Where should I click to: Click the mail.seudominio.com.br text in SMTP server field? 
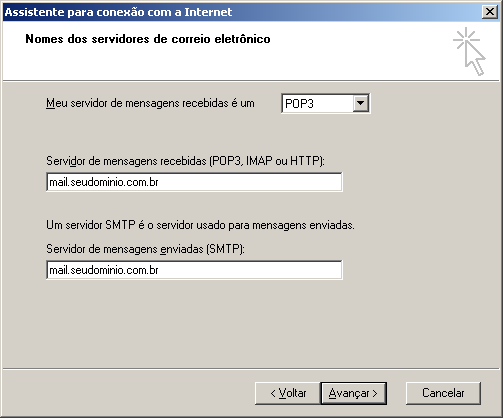pyautogui.click(x=104, y=270)
